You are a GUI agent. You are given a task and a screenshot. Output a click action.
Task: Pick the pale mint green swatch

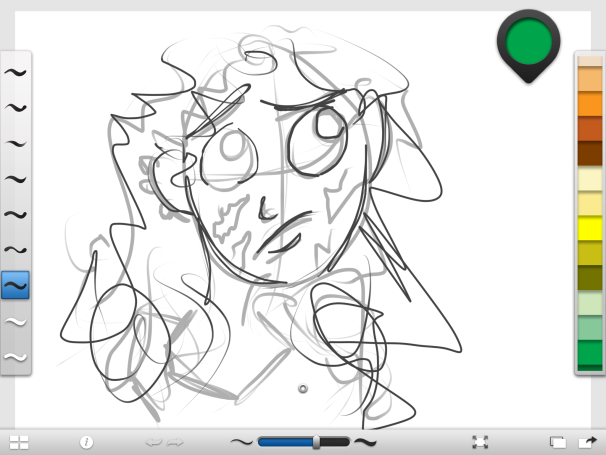(x=590, y=303)
